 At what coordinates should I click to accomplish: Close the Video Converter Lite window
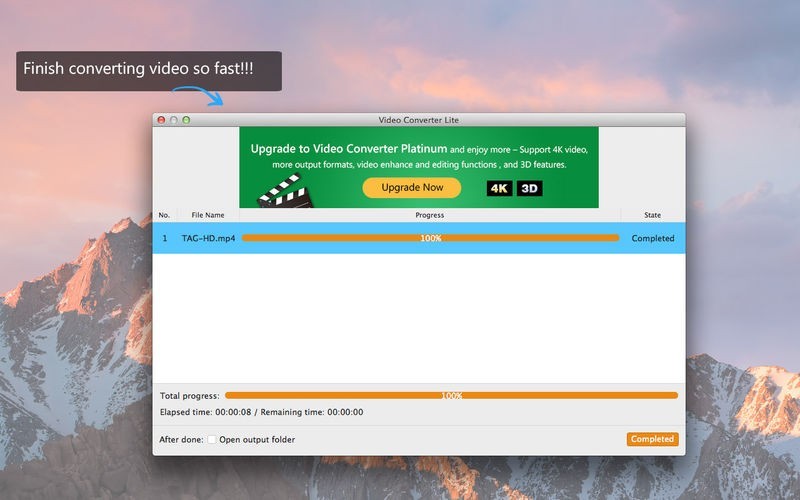[162, 120]
